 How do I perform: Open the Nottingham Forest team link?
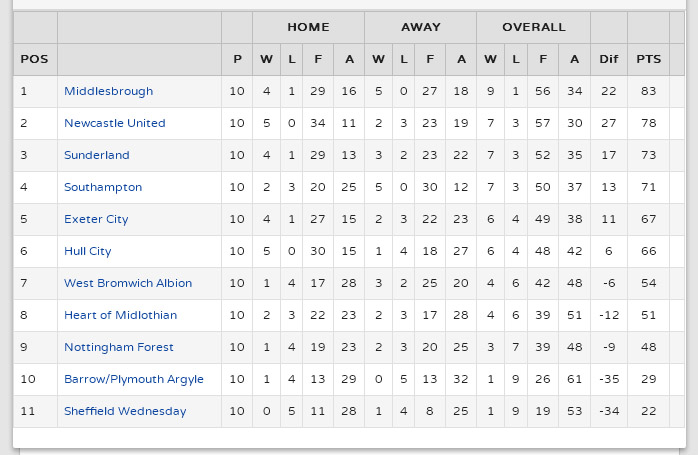coord(118,347)
